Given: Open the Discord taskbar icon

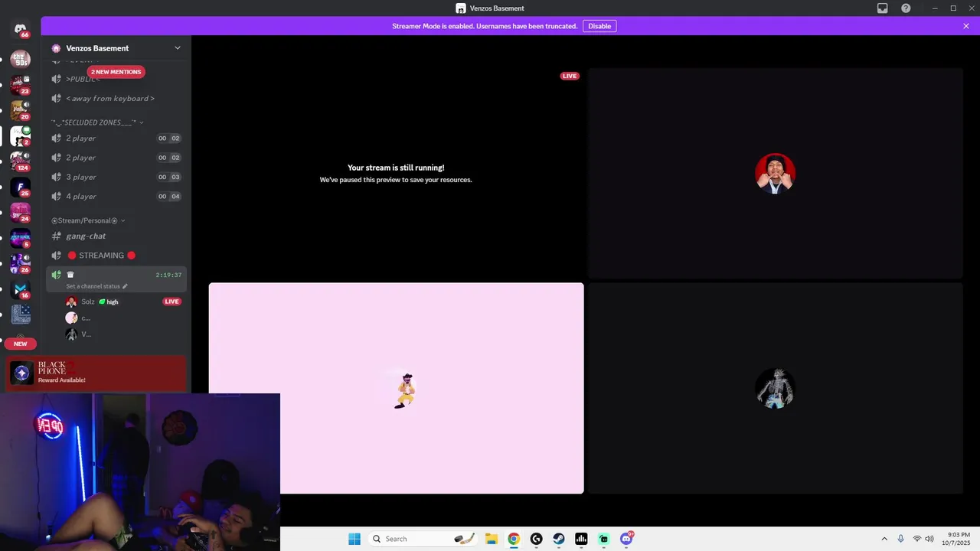Looking at the screenshot, I should coord(627,539).
